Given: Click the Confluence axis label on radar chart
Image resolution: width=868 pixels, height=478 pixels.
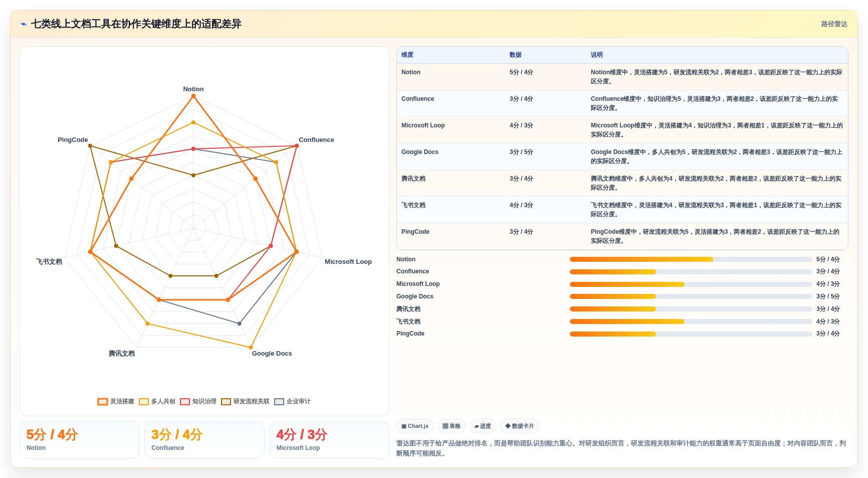Looking at the screenshot, I should click(x=316, y=140).
